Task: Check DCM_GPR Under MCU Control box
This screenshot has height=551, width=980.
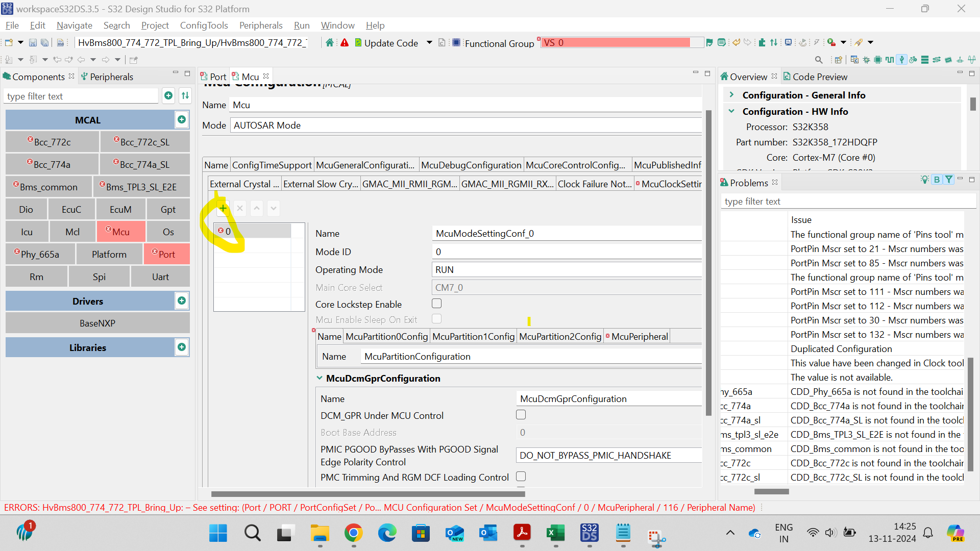Action: (521, 415)
